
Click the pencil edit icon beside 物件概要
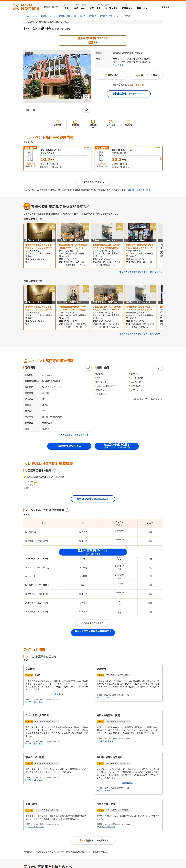click(89, 368)
